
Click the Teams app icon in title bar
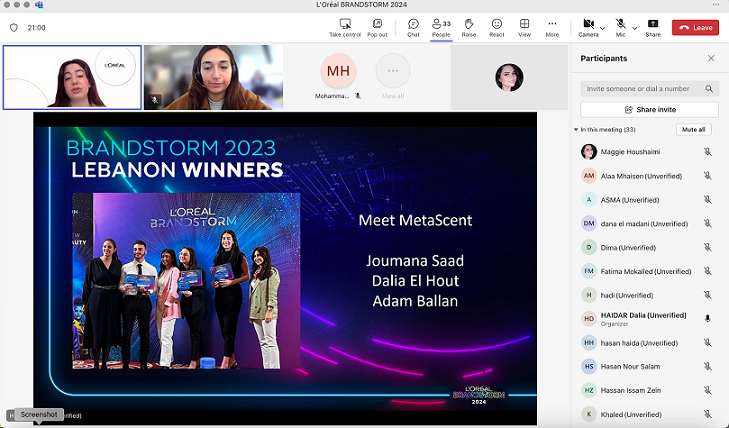tap(40, 5)
